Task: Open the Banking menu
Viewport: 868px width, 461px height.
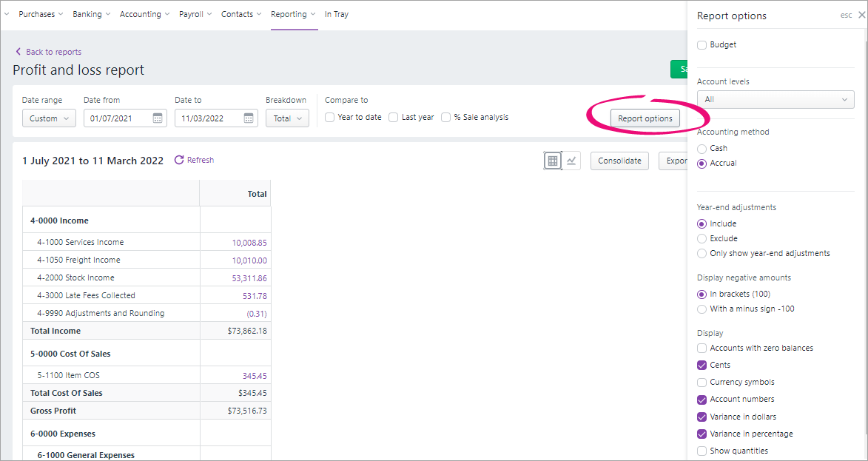Action: pyautogui.click(x=91, y=14)
